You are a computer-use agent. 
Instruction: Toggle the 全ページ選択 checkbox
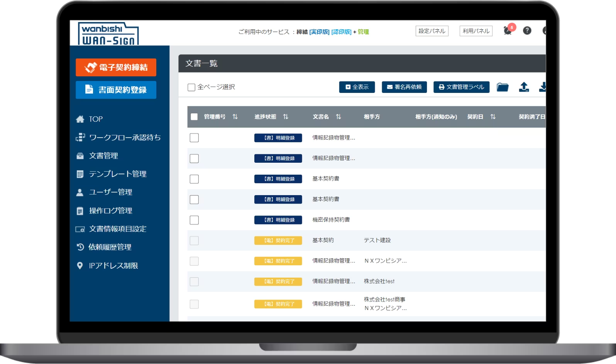pos(191,88)
